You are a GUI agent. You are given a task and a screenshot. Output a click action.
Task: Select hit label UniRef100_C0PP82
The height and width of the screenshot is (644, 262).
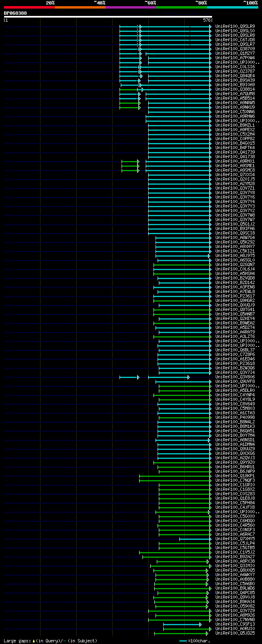tap(235, 139)
